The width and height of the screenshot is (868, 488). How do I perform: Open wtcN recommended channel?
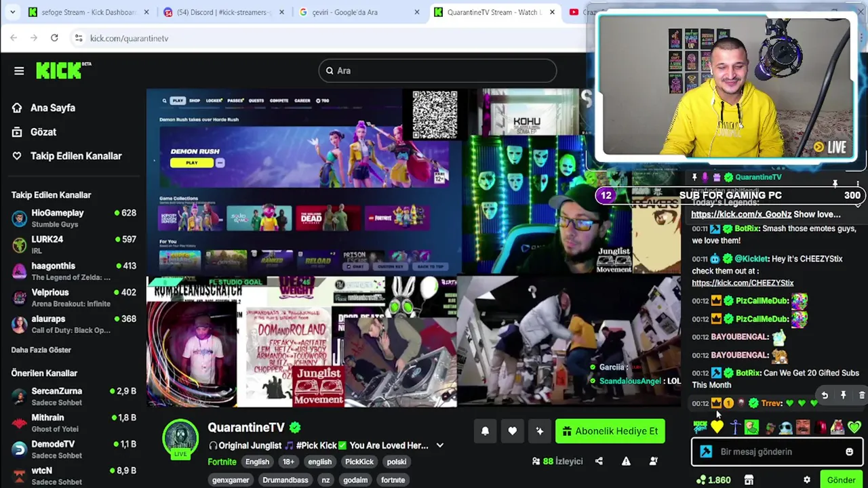pyautogui.click(x=73, y=476)
